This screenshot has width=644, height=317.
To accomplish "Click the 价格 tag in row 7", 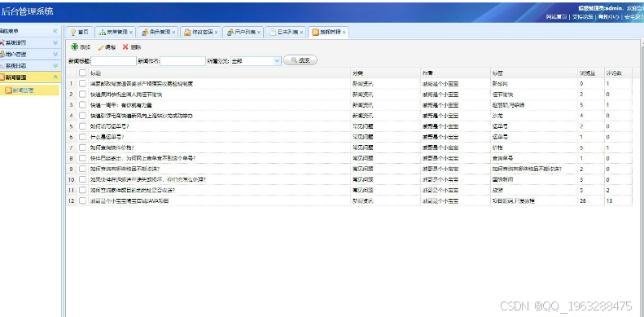I will pyautogui.click(x=497, y=147).
